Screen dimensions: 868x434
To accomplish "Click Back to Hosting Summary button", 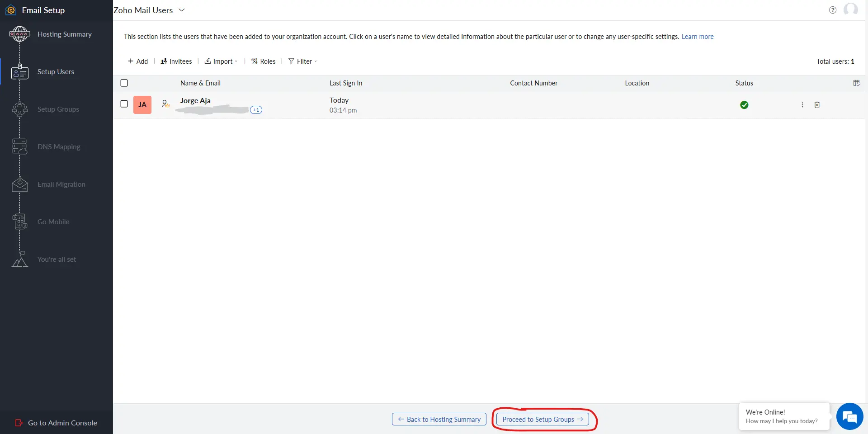I will click(x=439, y=420).
